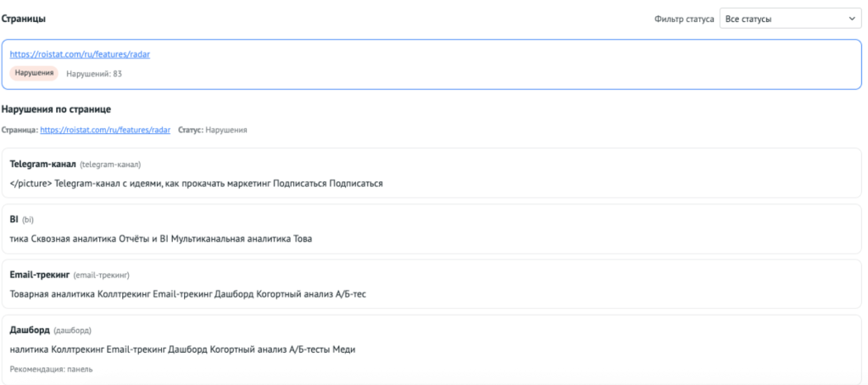This screenshot has width=868, height=385.
Task: Select the Email-трекинг violation card title
Action: click(x=40, y=275)
